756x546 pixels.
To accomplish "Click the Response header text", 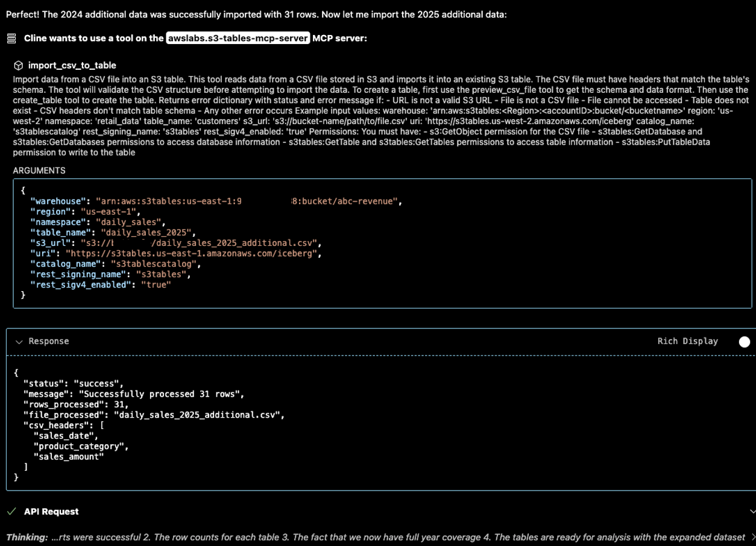I will point(49,341).
